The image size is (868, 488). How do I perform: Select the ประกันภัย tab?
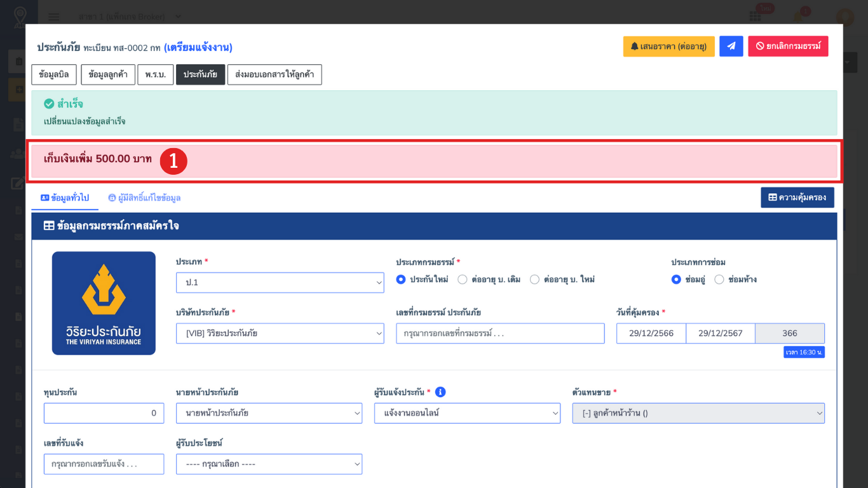tap(200, 74)
